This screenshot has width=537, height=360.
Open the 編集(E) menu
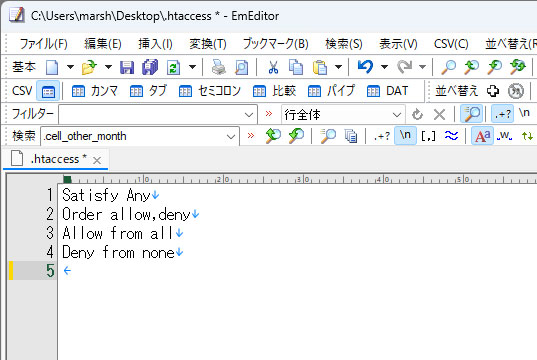click(x=103, y=44)
